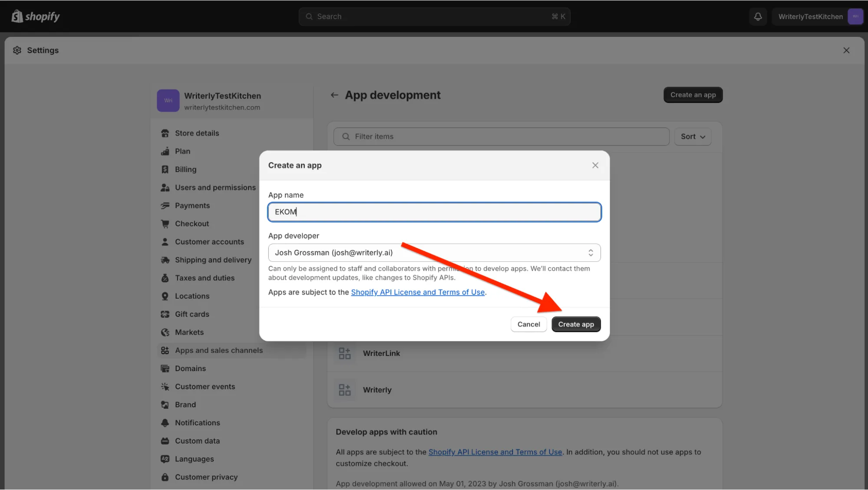
Task: Click the WriterlyTestKitchen store name
Action: tap(222, 96)
